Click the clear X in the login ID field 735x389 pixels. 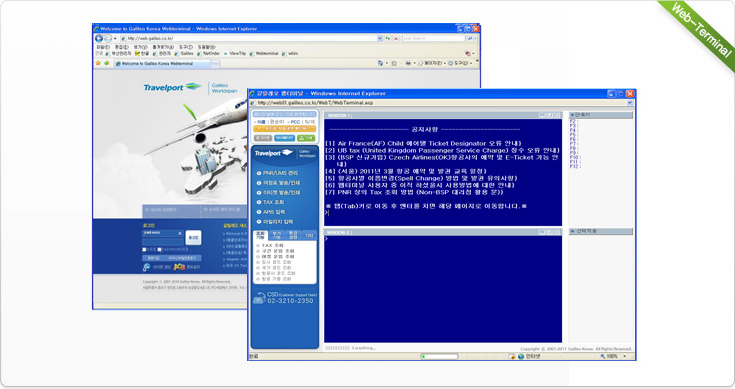[x=180, y=233]
